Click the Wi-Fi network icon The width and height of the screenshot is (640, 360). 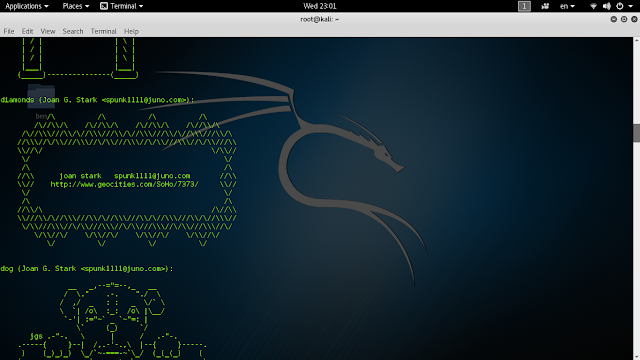pyautogui.click(x=593, y=6)
